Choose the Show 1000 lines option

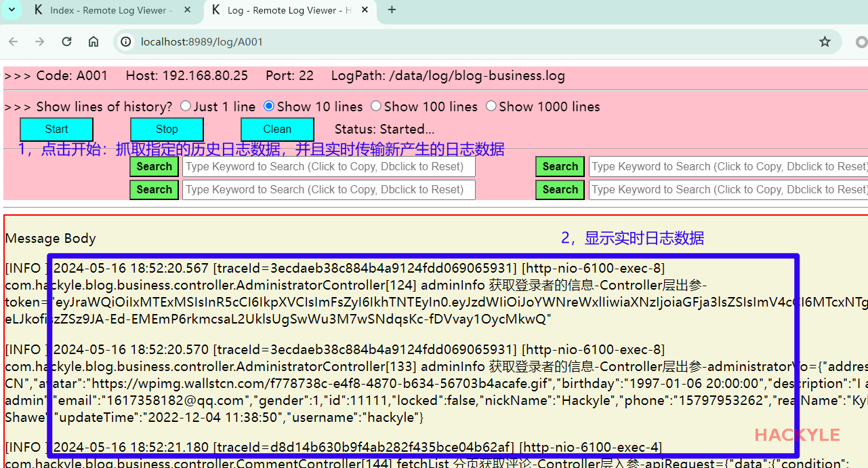click(x=491, y=106)
